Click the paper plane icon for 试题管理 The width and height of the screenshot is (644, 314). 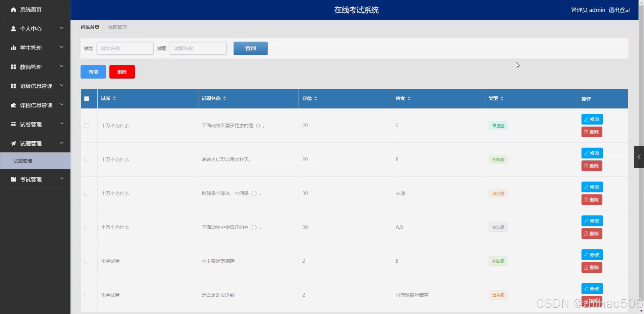[x=13, y=143]
